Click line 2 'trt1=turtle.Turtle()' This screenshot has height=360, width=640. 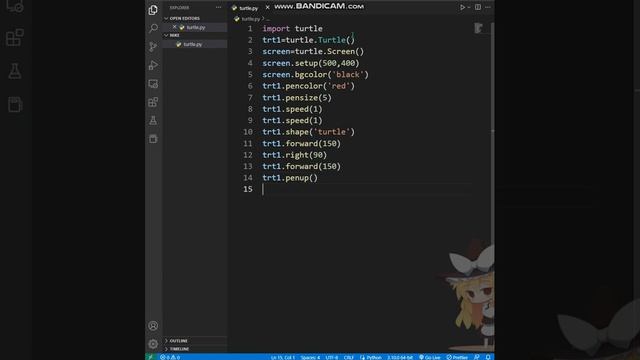pos(309,40)
